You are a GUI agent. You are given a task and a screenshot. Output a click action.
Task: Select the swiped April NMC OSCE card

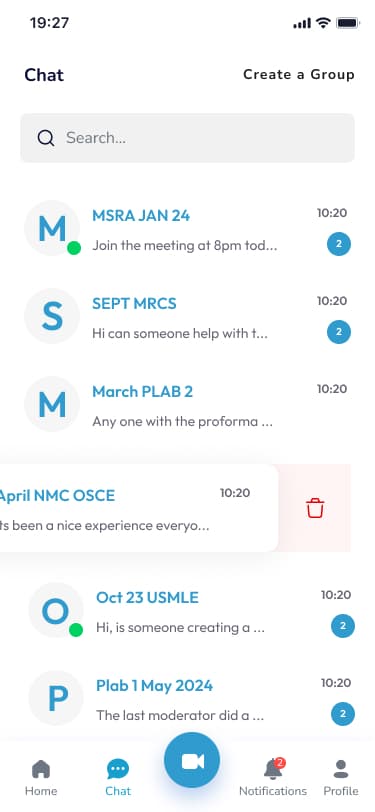point(139,508)
